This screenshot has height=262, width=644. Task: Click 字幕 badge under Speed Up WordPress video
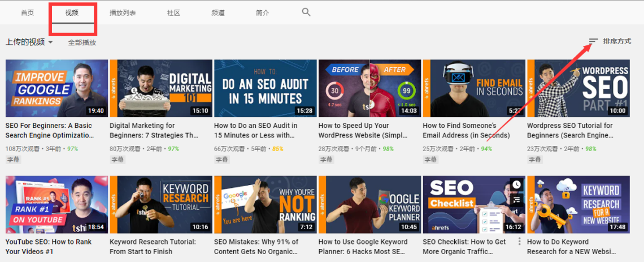(x=326, y=159)
